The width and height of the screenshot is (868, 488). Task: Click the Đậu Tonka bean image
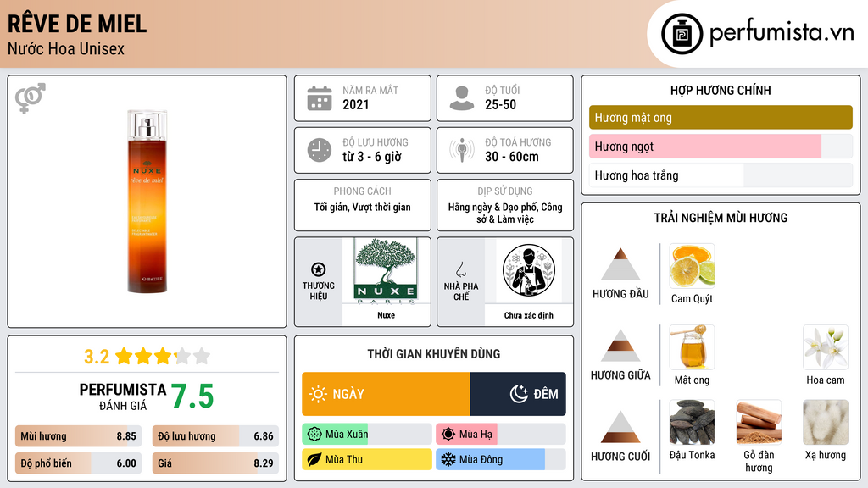tap(692, 423)
